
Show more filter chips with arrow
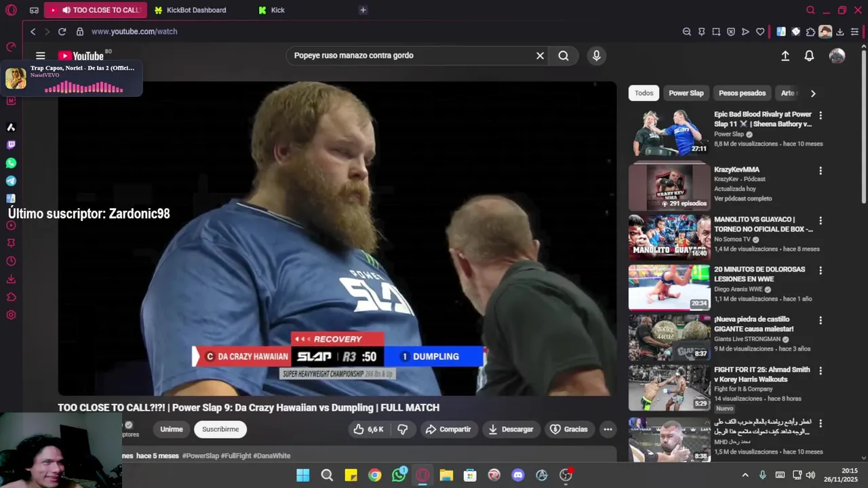coord(812,94)
